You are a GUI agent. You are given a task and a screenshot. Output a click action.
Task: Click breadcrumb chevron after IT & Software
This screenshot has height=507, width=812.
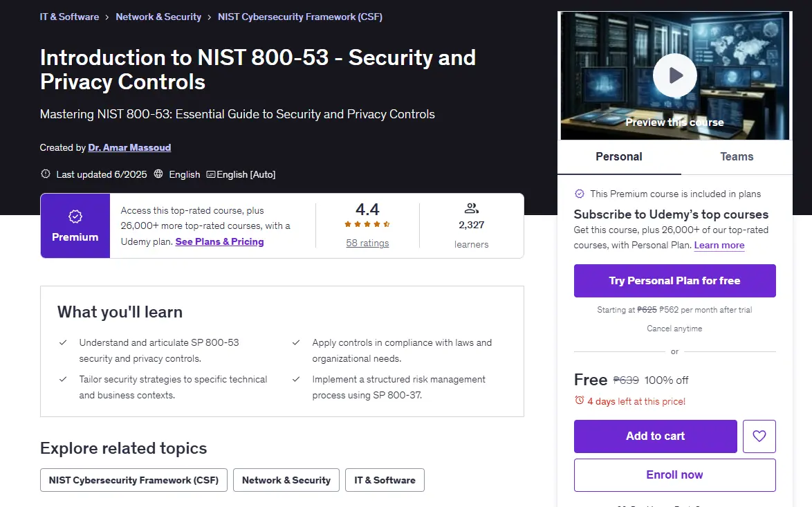[x=107, y=17]
